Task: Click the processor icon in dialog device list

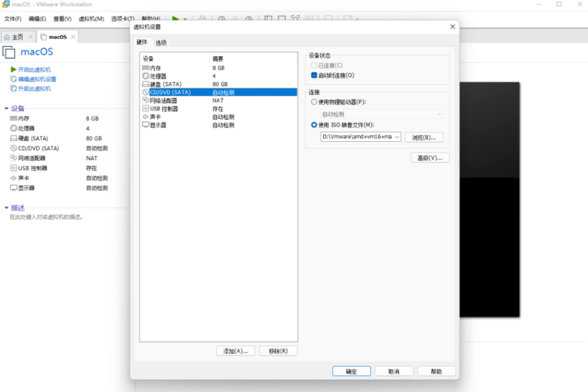Action: pyautogui.click(x=145, y=76)
